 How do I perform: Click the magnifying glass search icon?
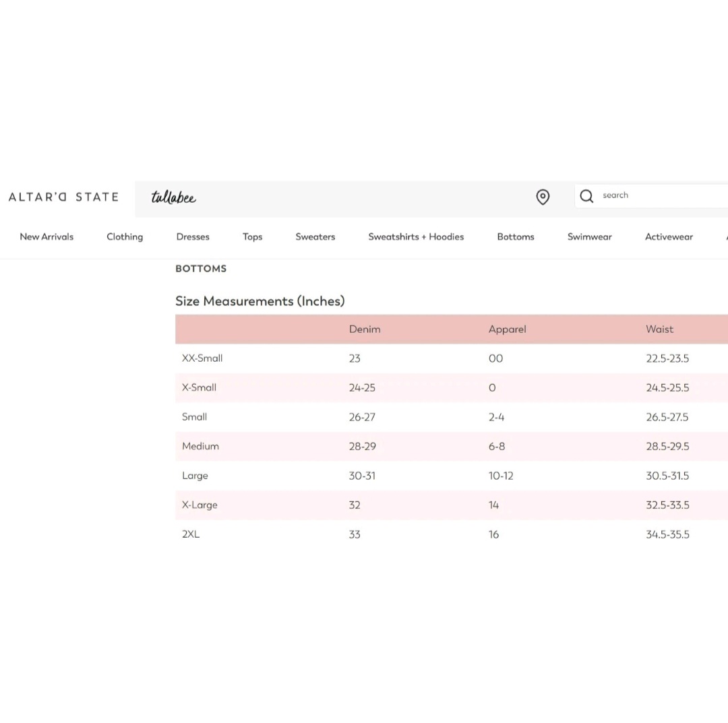click(586, 196)
